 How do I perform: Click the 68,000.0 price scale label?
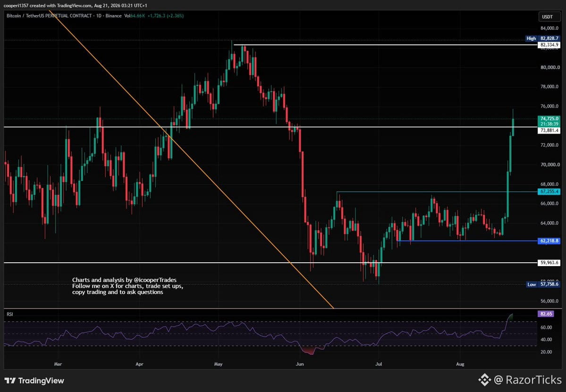click(x=550, y=184)
